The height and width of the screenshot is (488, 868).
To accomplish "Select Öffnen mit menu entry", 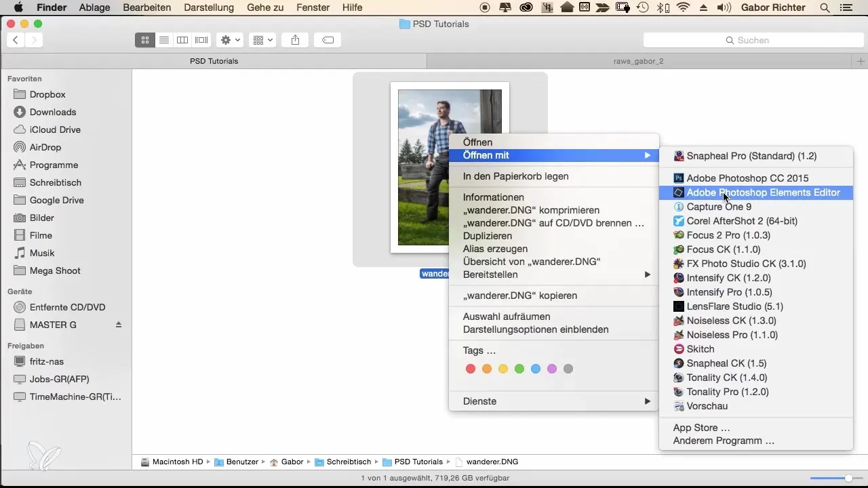I will (553, 155).
